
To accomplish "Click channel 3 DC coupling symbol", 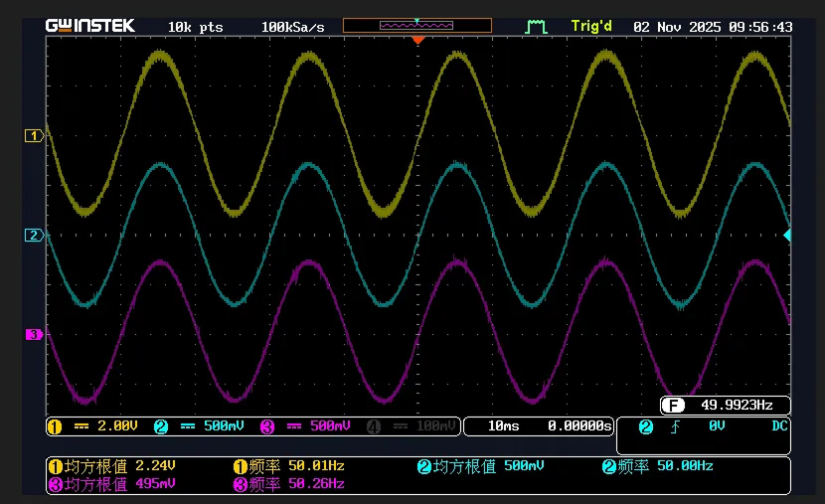I will [x=294, y=426].
